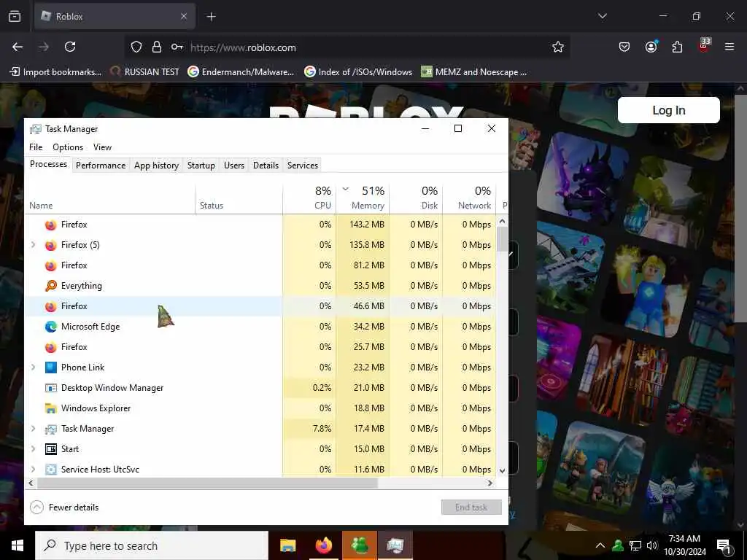747x560 pixels.
Task: Open Endermanch/Malware bookmark
Action: coord(241,72)
